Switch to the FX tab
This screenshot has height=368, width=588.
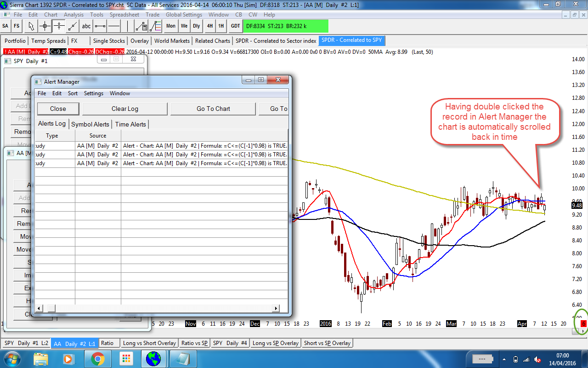(x=74, y=41)
